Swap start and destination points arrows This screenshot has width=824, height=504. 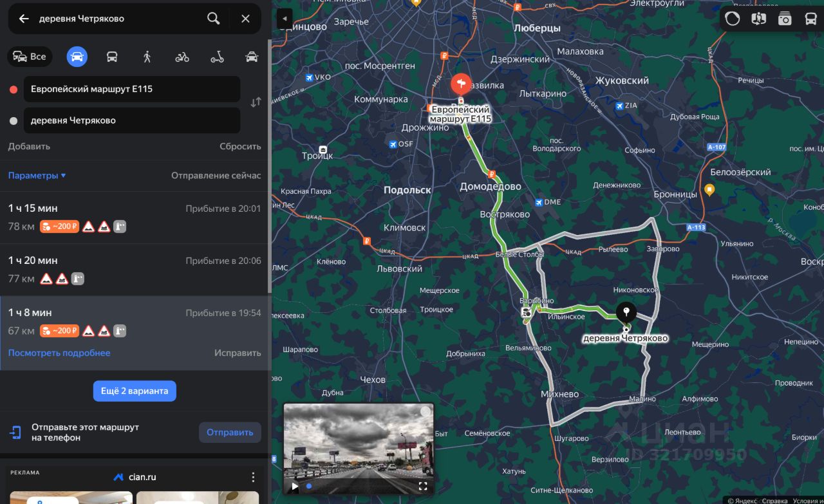pyautogui.click(x=256, y=102)
